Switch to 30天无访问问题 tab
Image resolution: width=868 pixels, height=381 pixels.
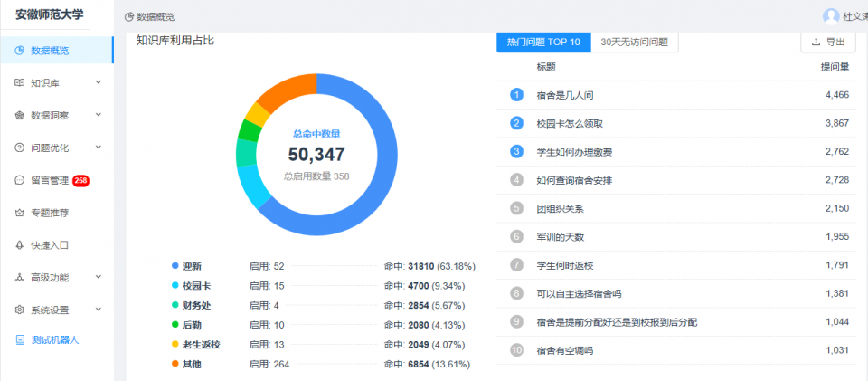(635, 43)
